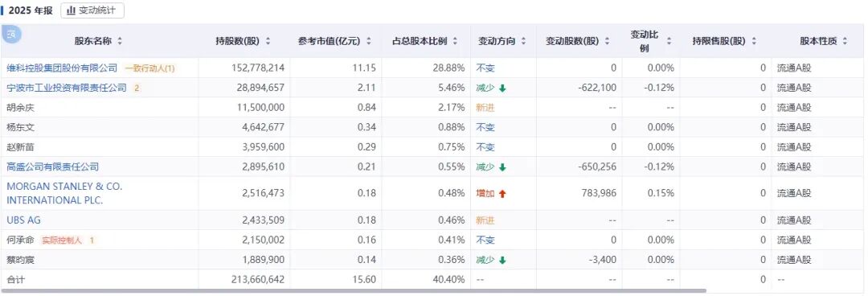Open MORGAN STANLEY & CO. INTERNATIONAL PLC. link
The image size is (868, 296).
tap(65, 194)
